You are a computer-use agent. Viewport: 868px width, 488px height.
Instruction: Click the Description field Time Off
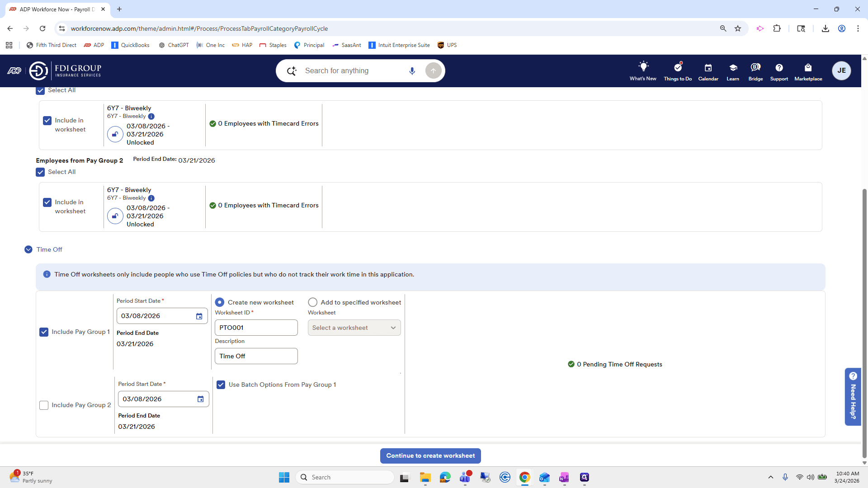point(256,357)
